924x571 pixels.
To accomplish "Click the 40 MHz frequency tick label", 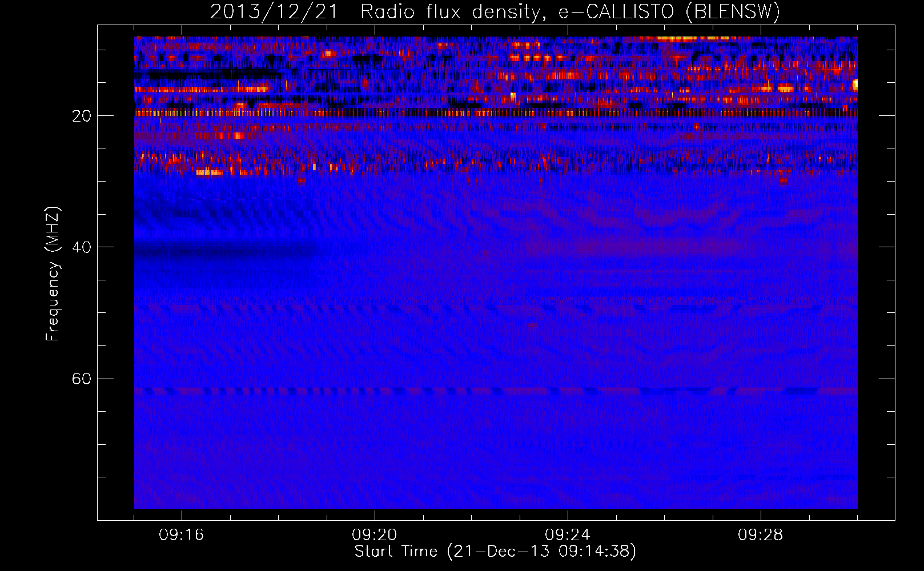I will tap(82, 247).
